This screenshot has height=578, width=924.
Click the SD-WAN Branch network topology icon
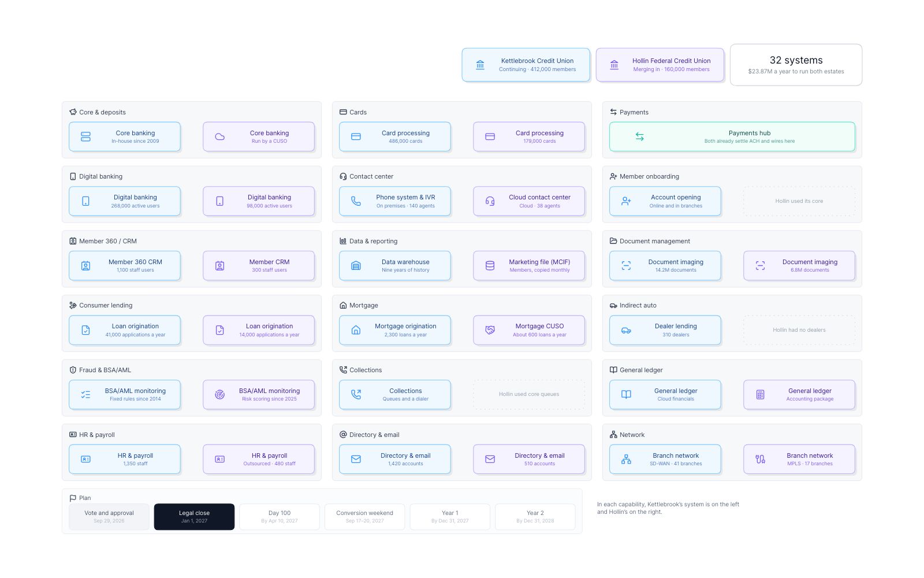626,460
